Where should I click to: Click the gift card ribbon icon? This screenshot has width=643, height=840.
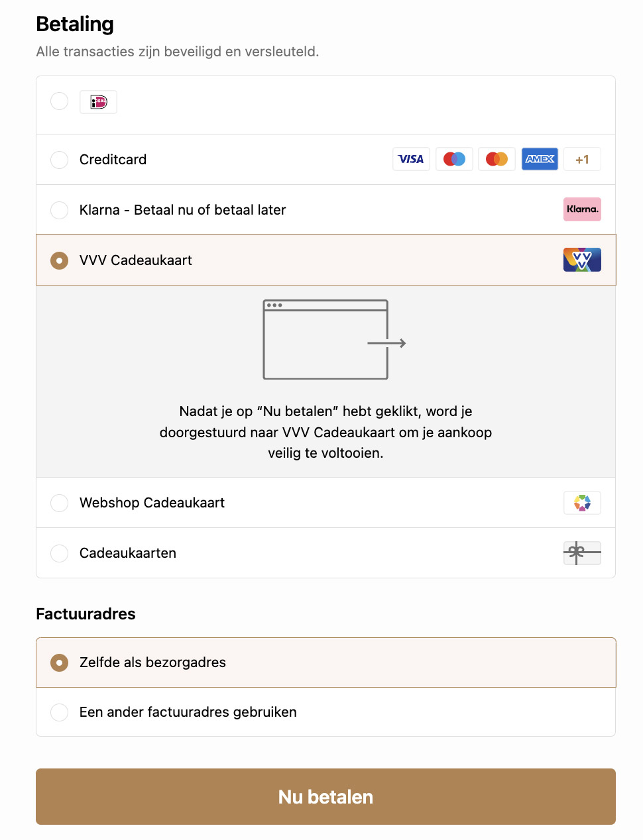582,552
